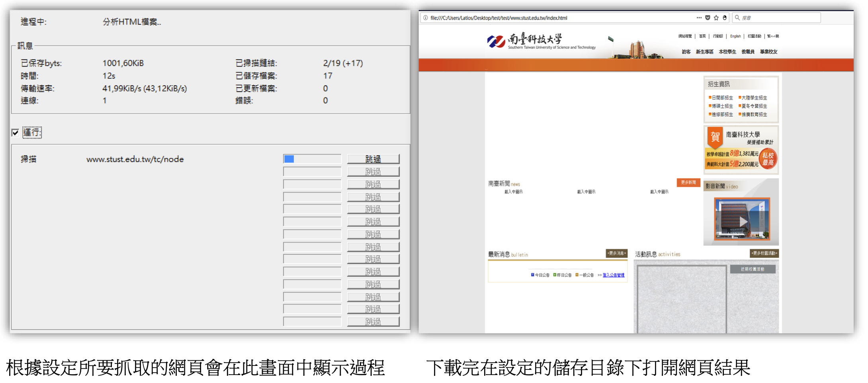
Task: Click the university logo emblem
Action: pyautogui.click(x=496, y=41)
